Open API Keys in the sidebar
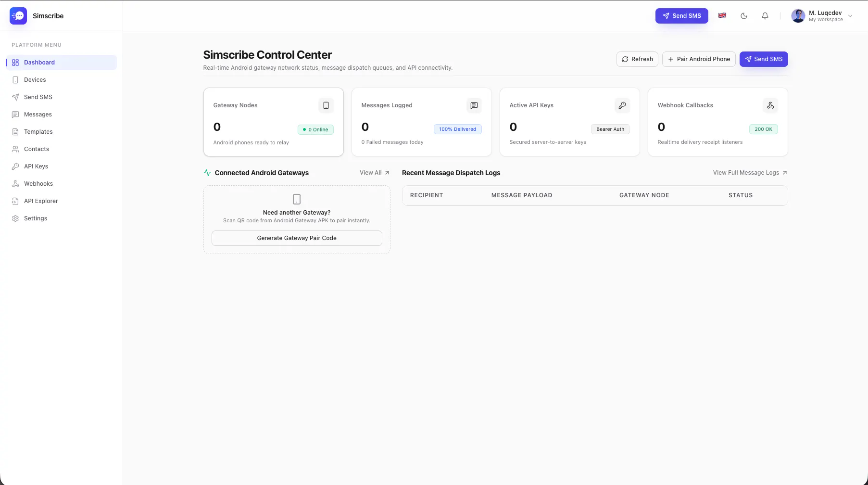This screenshot has width=868, height=485. pos(61,166)
